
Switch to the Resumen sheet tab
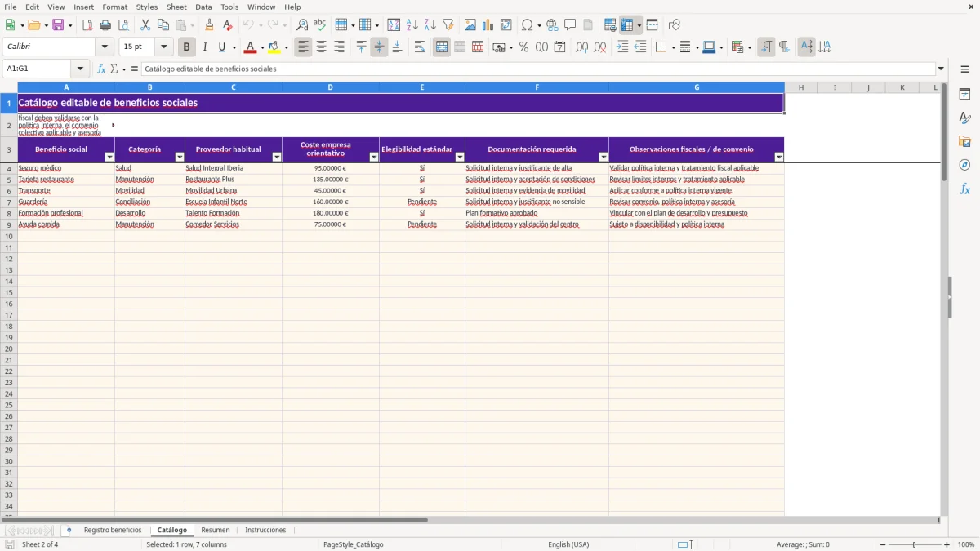tap(216, 531)
